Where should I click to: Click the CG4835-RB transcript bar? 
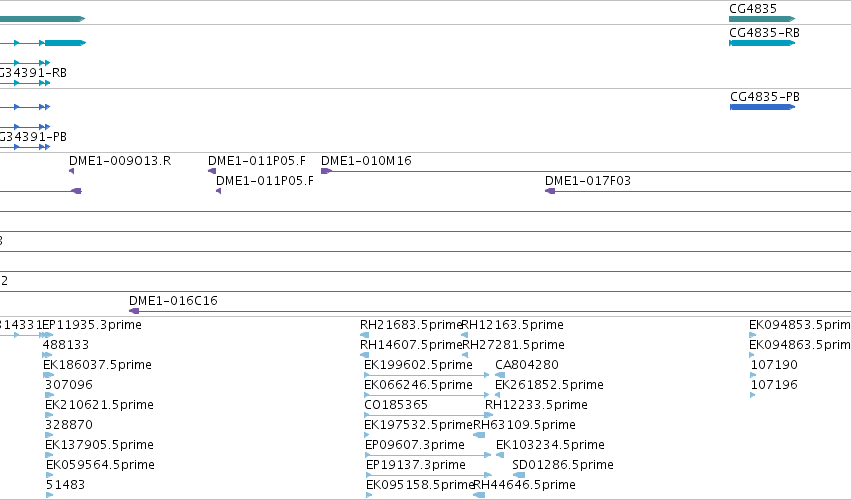[x=761, y=43]
